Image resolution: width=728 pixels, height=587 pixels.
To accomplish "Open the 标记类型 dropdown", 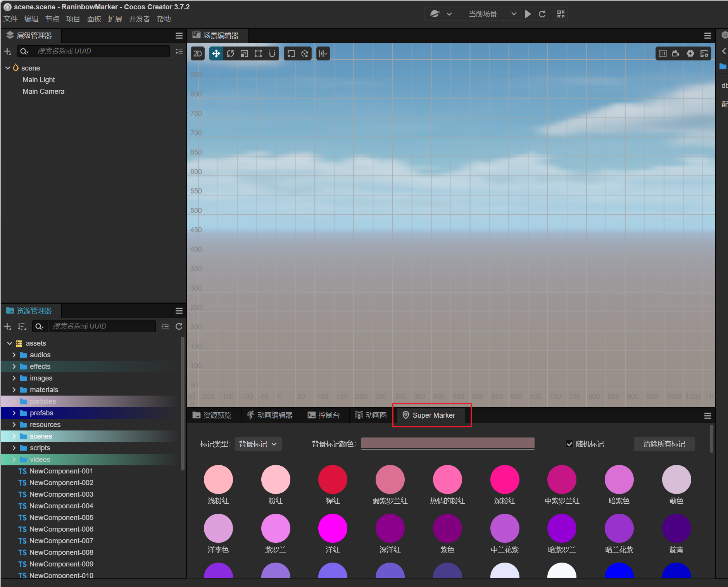I will 258,444.
